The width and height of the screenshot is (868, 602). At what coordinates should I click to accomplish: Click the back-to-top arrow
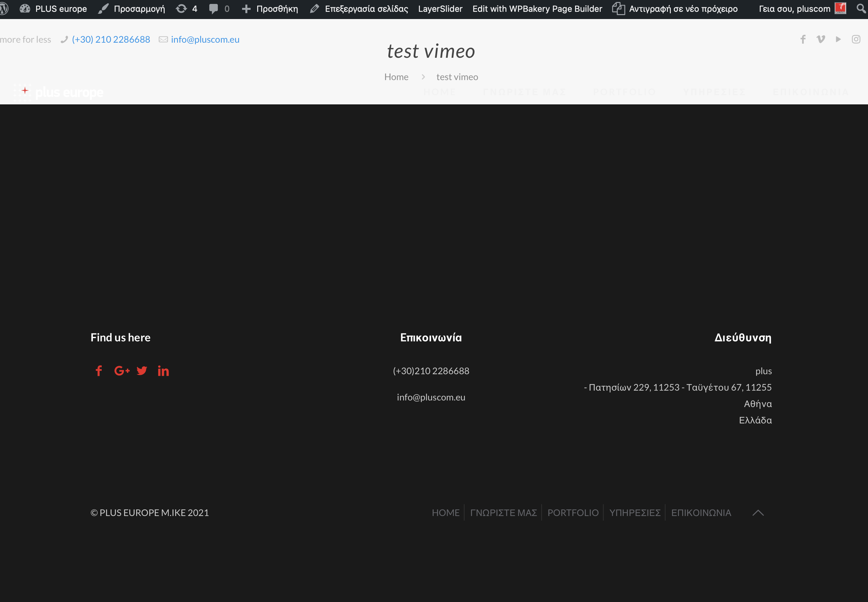[758, 513]
